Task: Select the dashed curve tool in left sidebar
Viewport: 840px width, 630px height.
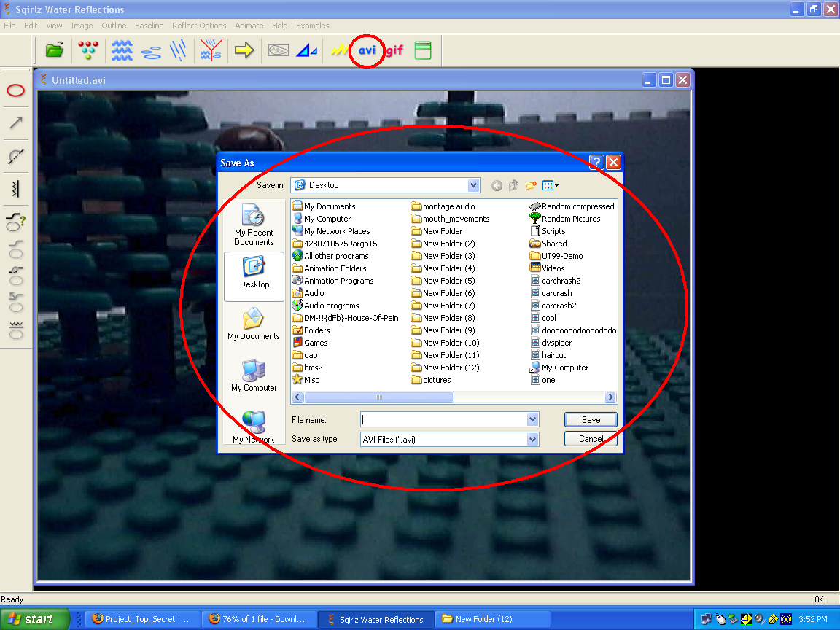Action: [x=16, y=156]
